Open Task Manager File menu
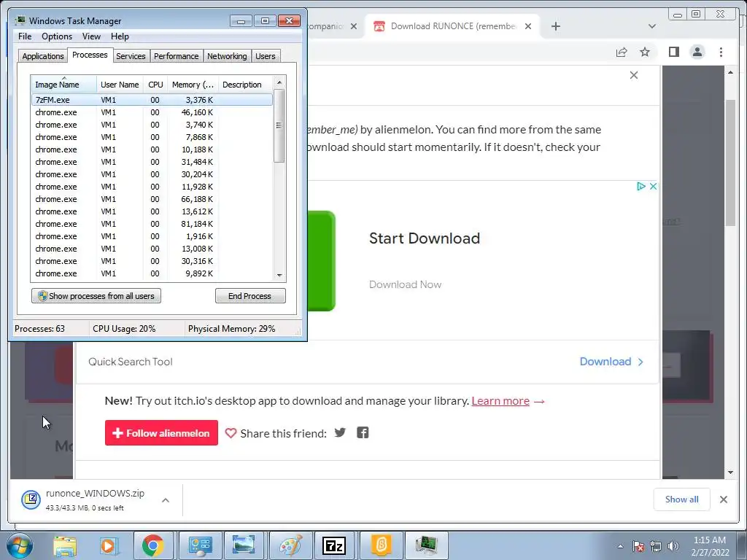Image resolution: width=747 pixels, height=560 pixels. (25, 36)
